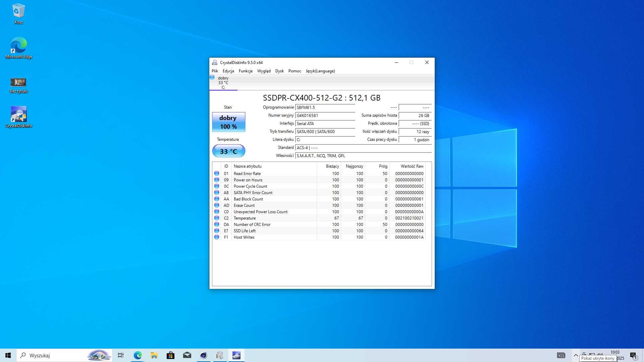
Task: Click the Wartość Raw column header
Action: click(x=407, y=166)
